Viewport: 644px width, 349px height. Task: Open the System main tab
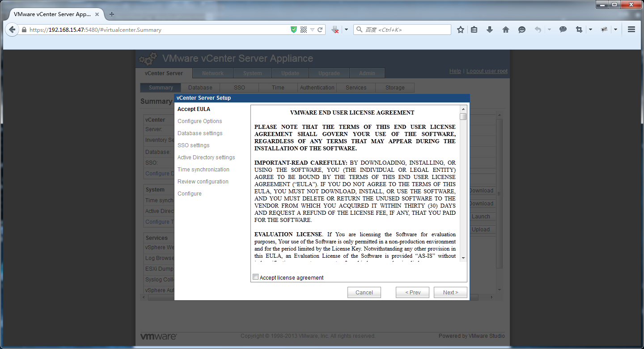tap(253, 73)
